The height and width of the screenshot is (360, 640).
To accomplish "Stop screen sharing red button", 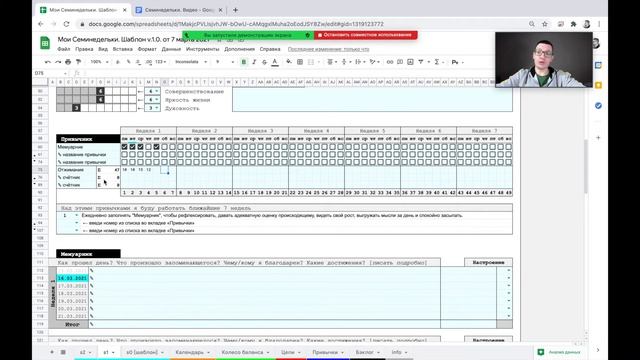I will tap(366, 35).
